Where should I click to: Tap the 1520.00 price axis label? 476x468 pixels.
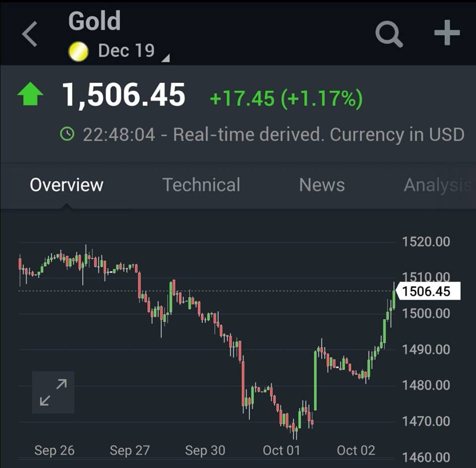coord(425,242)
